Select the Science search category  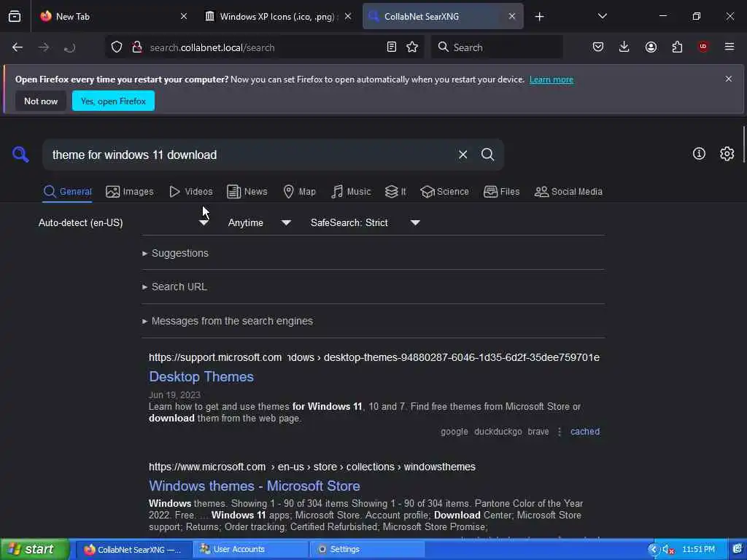[444, 192]
